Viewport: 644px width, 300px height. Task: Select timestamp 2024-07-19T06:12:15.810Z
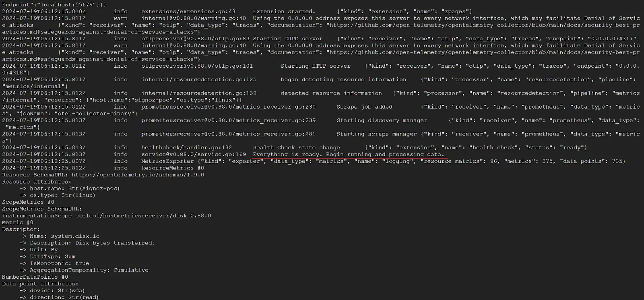44,11
